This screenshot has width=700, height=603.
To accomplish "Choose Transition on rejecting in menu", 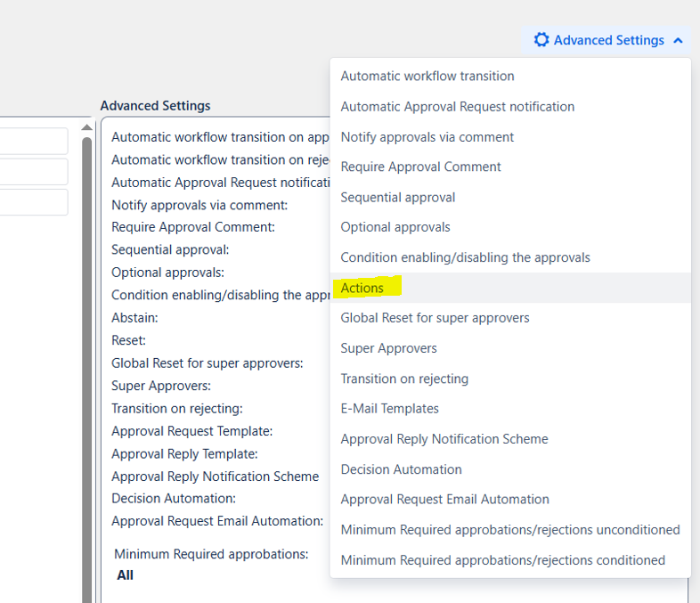I will [x=404, y=379].
